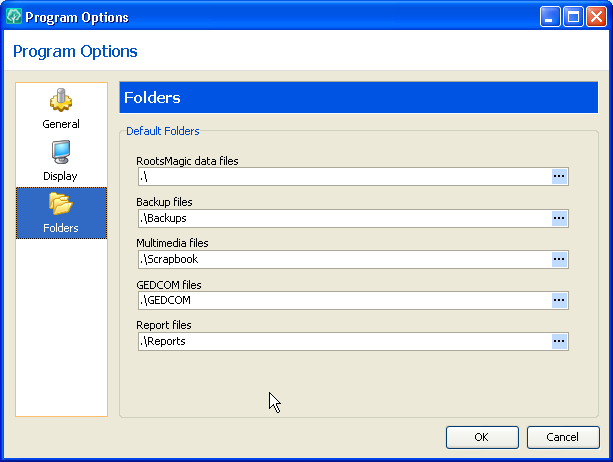Dismiss the dialog with Cancel
The image size is (613, 462).
(x=563, y=437)
